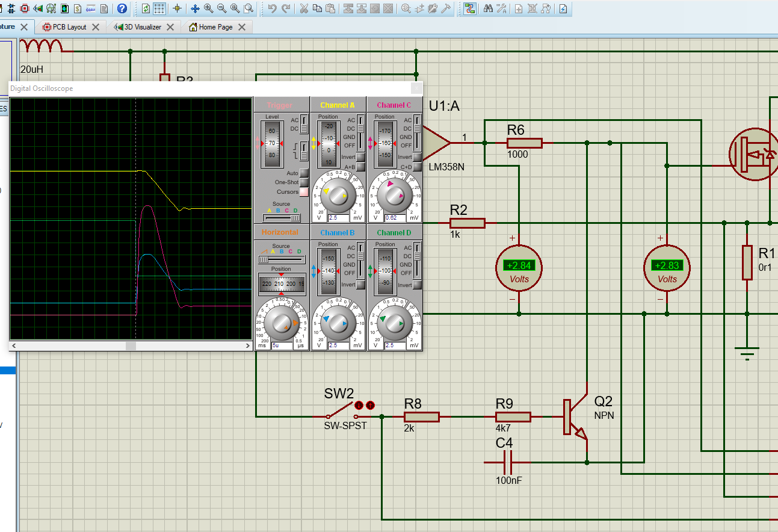
Task: Click the Horizontal timebase value field
Action: (283, 345)
